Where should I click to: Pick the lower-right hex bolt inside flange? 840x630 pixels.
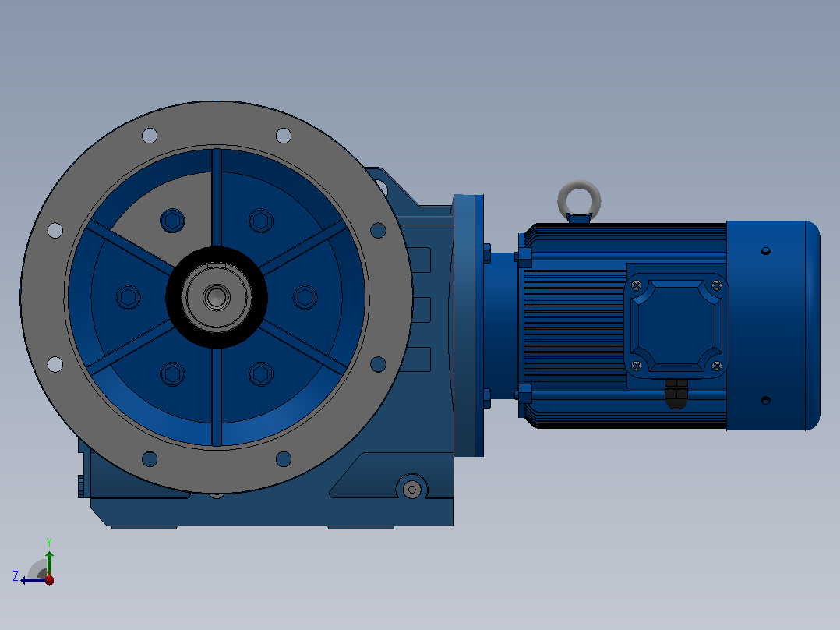(x=261, y=373)
